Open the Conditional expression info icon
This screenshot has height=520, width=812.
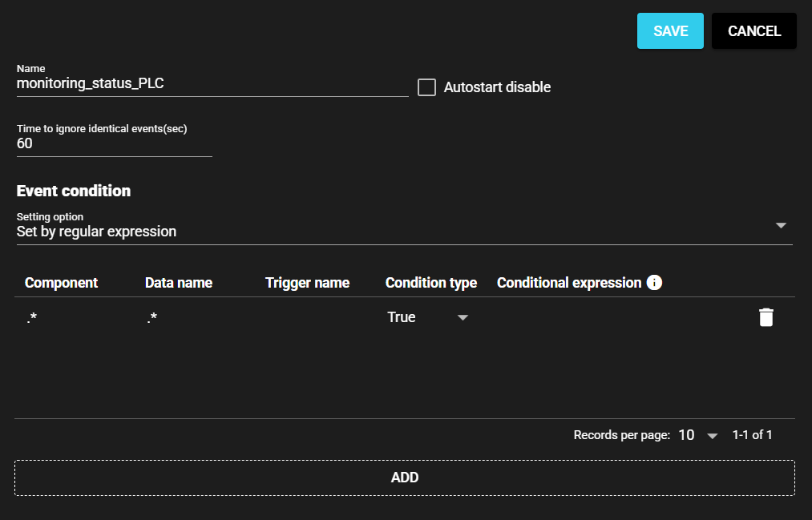654,283
